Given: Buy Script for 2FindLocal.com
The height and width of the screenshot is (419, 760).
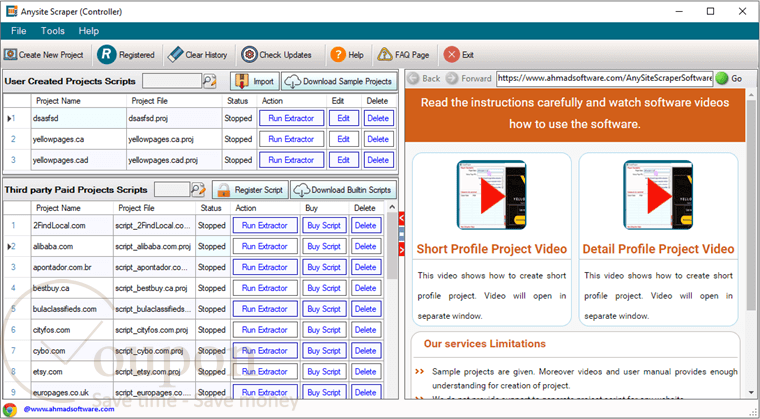Looking at the screenshot, I should tap(324, 226).
